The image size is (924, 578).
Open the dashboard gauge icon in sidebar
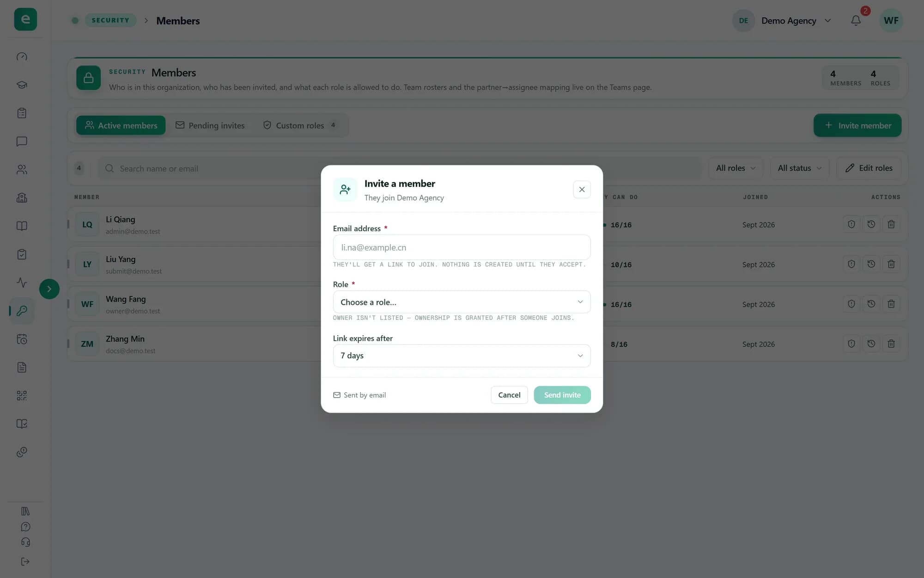click(x=22, y=56)
